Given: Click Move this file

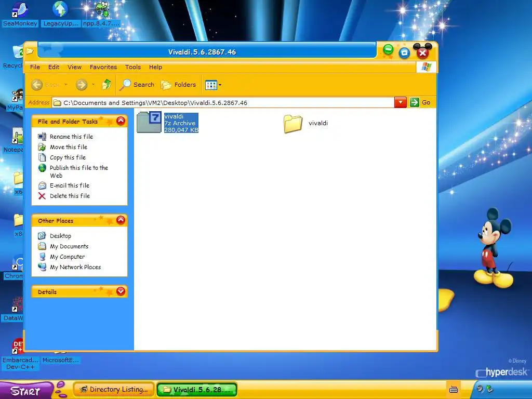Looking at the screenshot, I should tap(69, 147).
